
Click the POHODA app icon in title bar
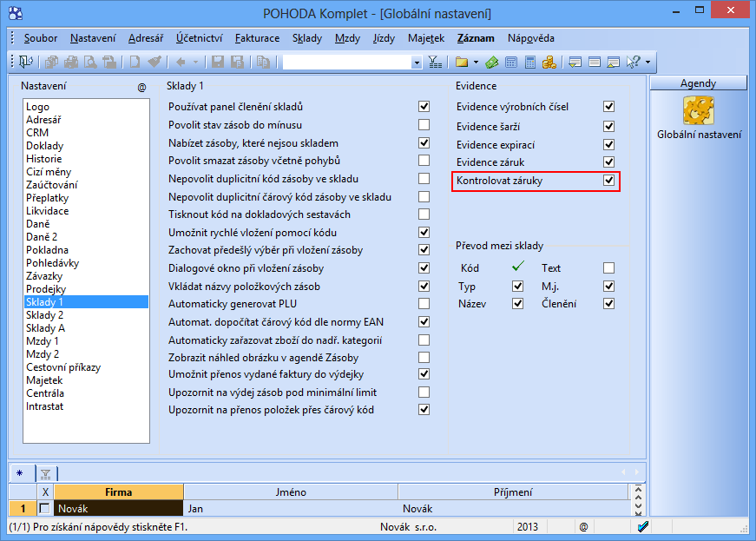tap(16, 12)
